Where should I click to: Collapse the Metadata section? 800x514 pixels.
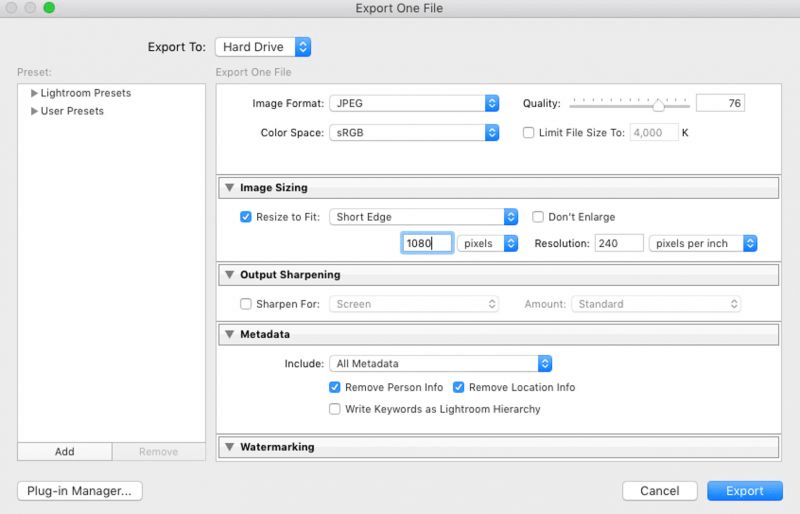[x=229, y=334]
